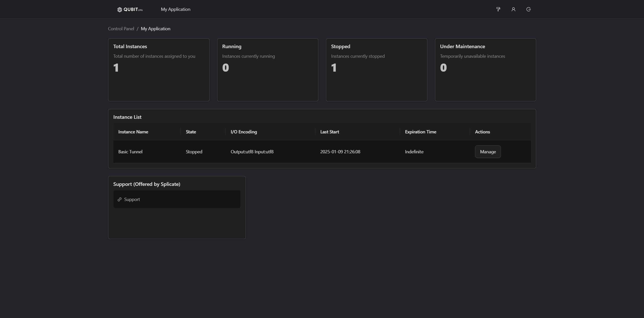Click the Stopped instances card
The height and width of the screenshot is (318, 644).
pos(376,70)
